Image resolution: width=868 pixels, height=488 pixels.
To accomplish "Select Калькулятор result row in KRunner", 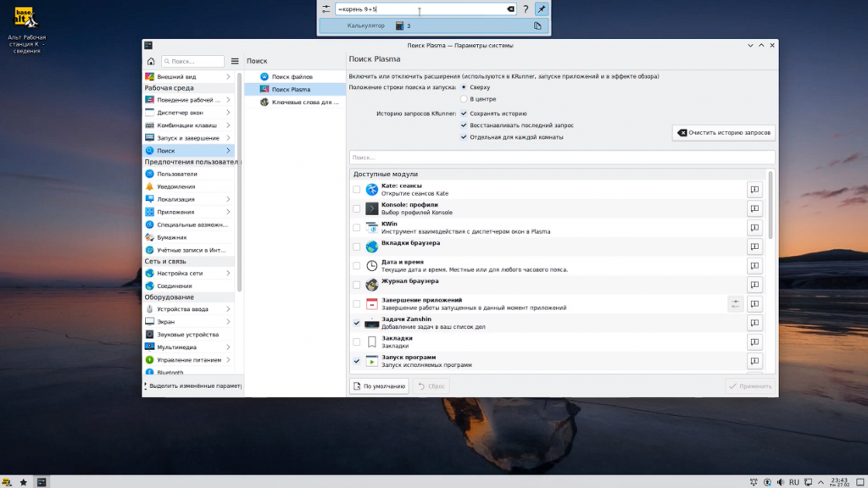I will click(433, 25).
